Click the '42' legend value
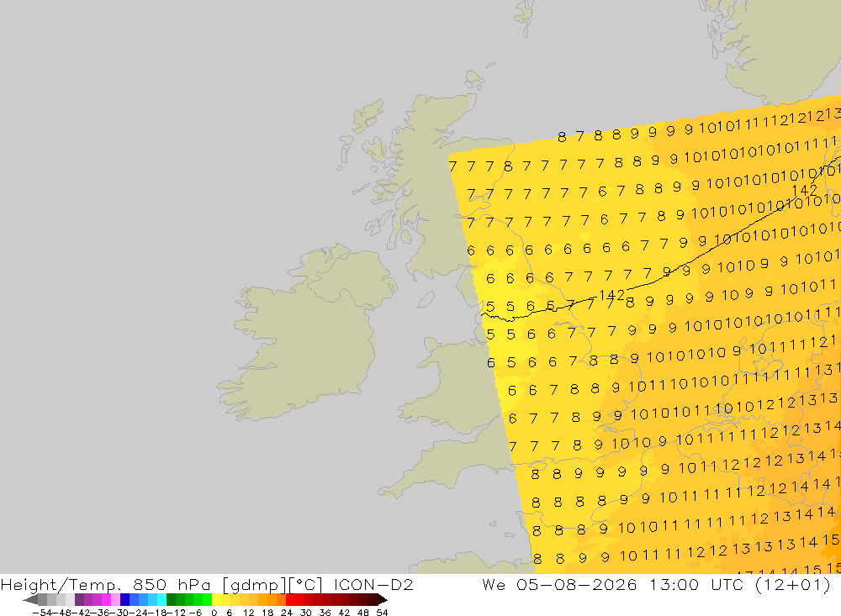The image size is (841, 616). point(344,613)
